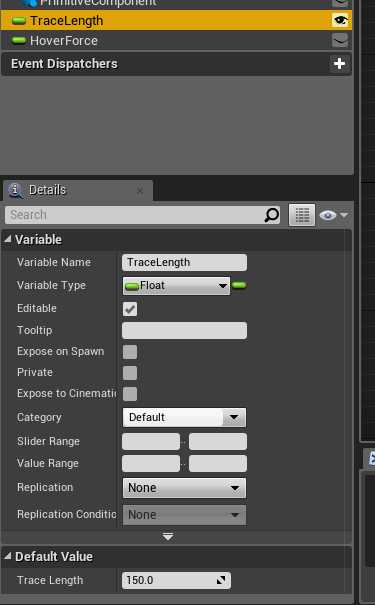Click the Value Range minimum field

click(151, 463)
